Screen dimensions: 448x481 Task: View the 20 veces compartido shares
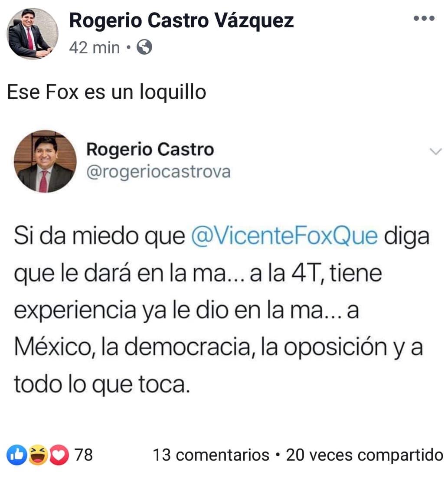click(365, 455)
